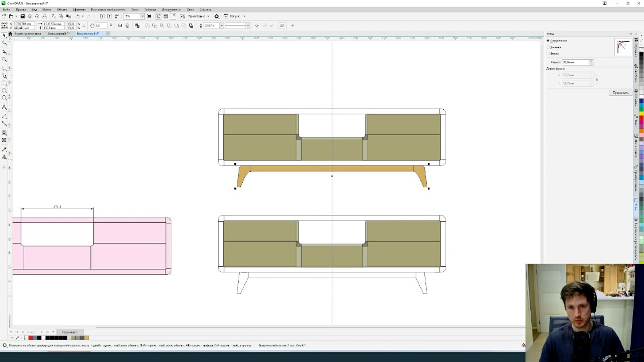
Task: Click the Save floppy disk icon
Action: [22, 17]
